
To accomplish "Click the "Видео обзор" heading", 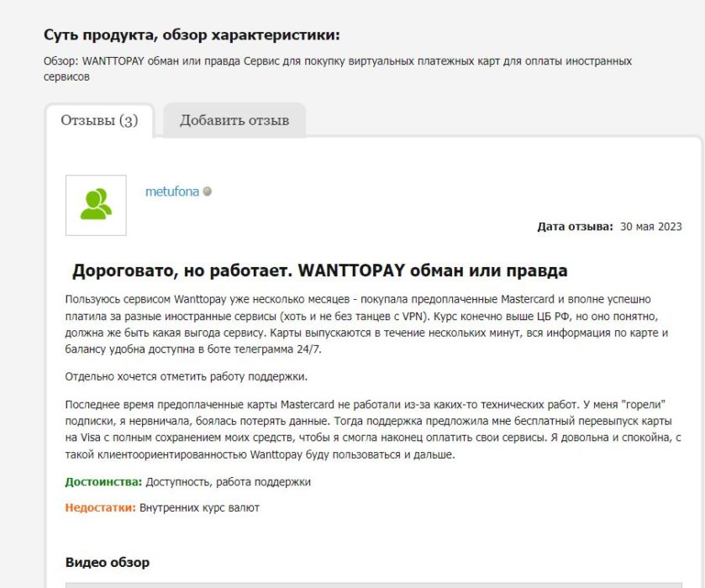I will click(x=108, y=562).
